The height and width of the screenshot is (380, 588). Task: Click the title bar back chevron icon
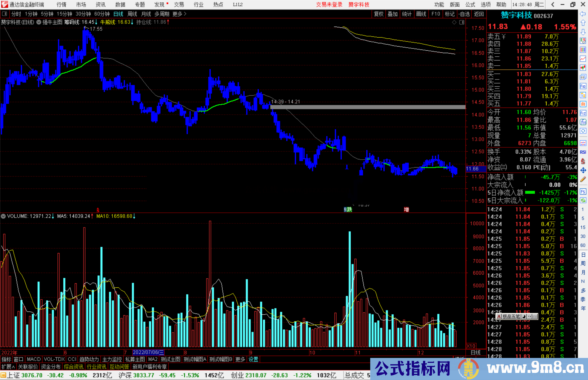coord(553,5)
